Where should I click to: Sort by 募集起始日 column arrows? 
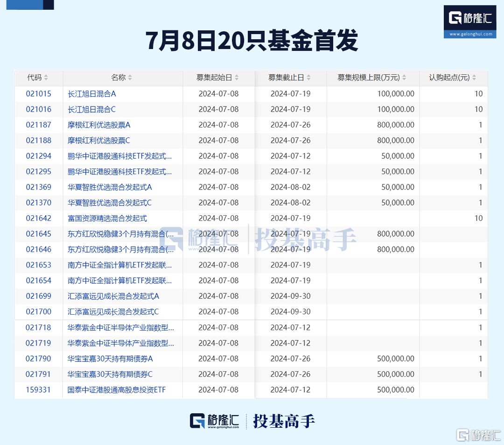(237, 78)
